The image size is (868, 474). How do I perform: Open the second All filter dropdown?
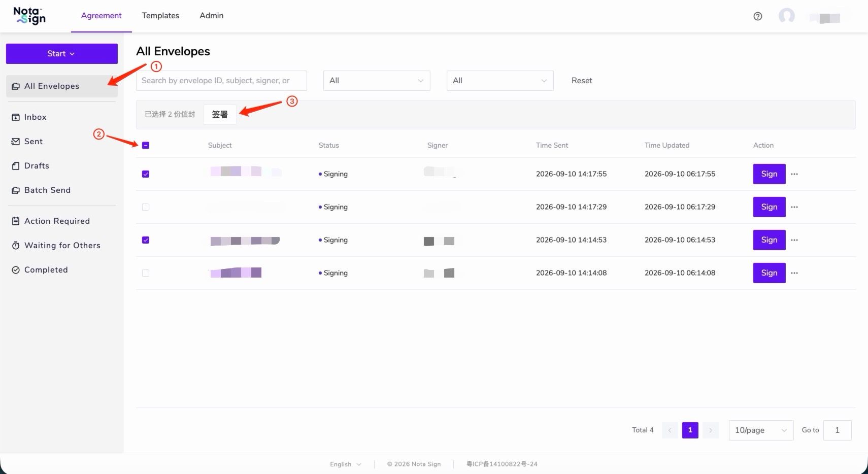coord(500,81)
